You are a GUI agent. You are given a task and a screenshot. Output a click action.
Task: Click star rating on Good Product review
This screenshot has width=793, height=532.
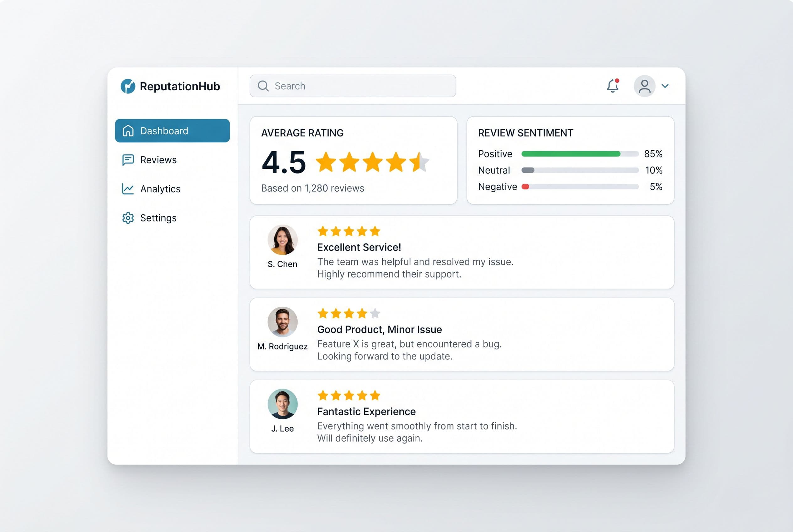tap(349, 313)
